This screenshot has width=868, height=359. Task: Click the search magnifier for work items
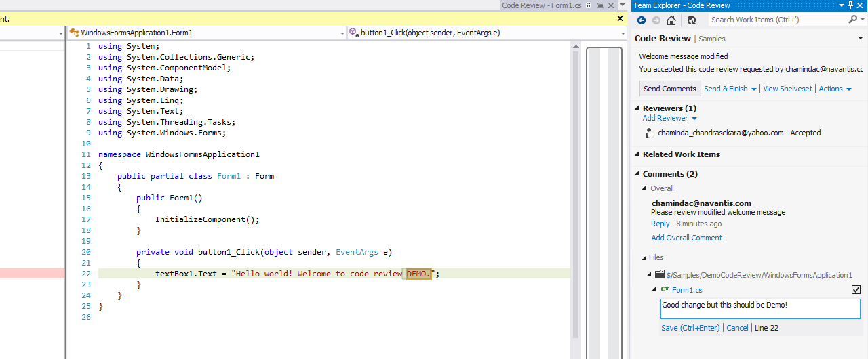(x=852, y=20)
